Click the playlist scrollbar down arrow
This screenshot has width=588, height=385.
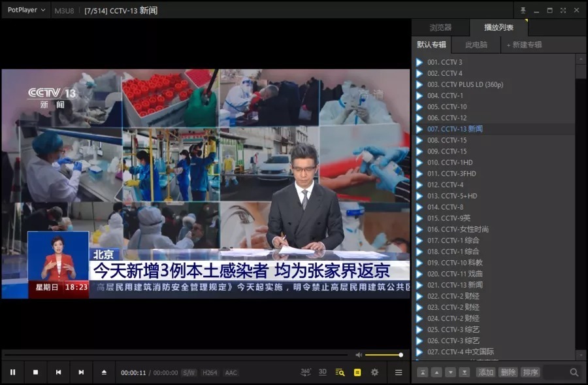581,354
